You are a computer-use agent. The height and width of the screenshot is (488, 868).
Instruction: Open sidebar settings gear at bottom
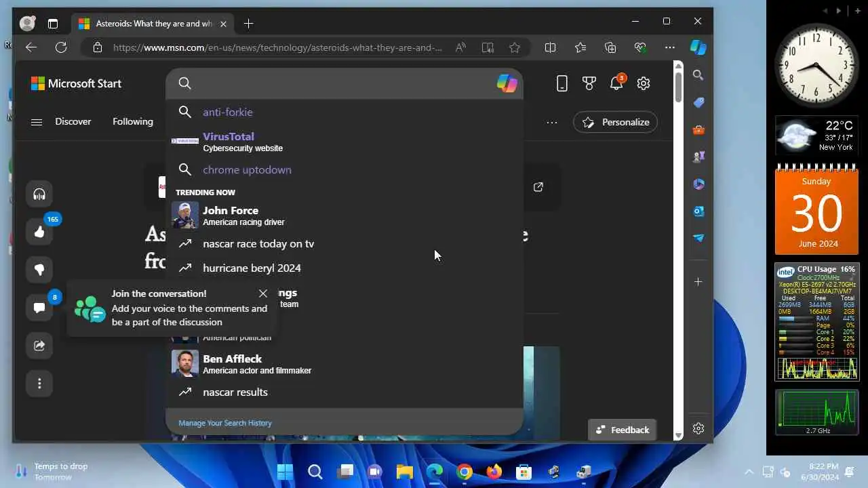(x=698, y=428)
